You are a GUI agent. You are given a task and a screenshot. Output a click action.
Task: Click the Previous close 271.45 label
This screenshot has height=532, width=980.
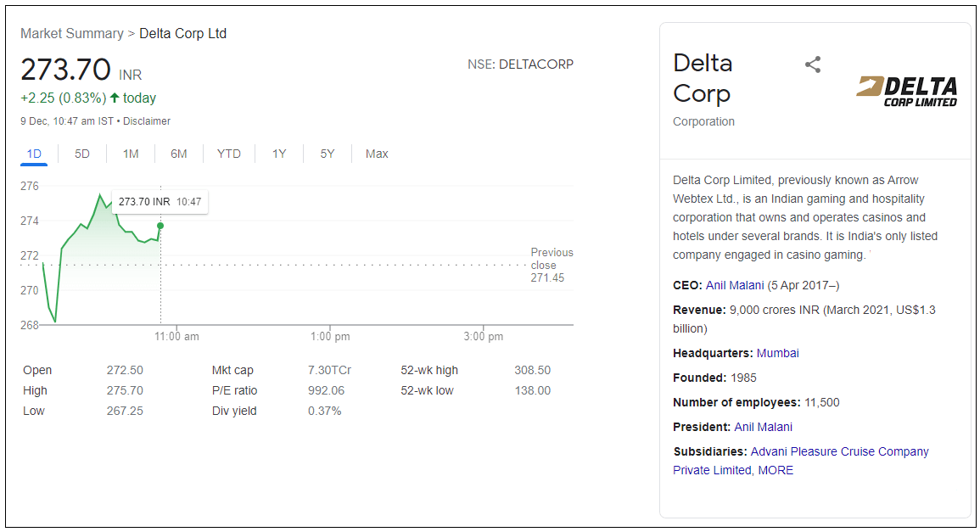(x=552, y=265)
